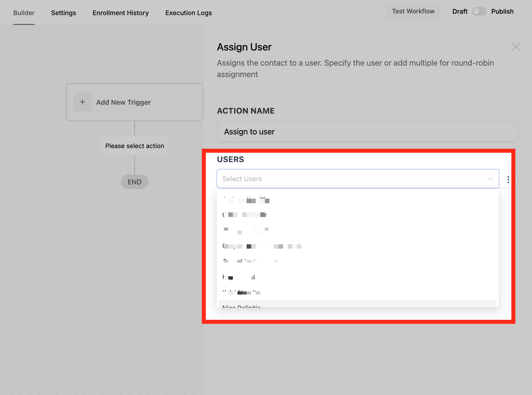This screenshot has height=395, width=532.
Task: Click the Select Users dropdown chevron
Action: pos(491,179)
